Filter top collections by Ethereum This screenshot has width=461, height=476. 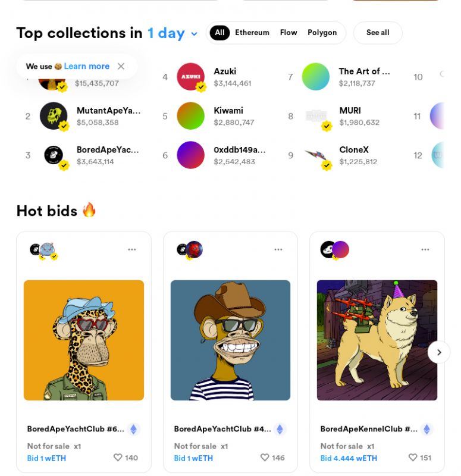coord(252,33)
